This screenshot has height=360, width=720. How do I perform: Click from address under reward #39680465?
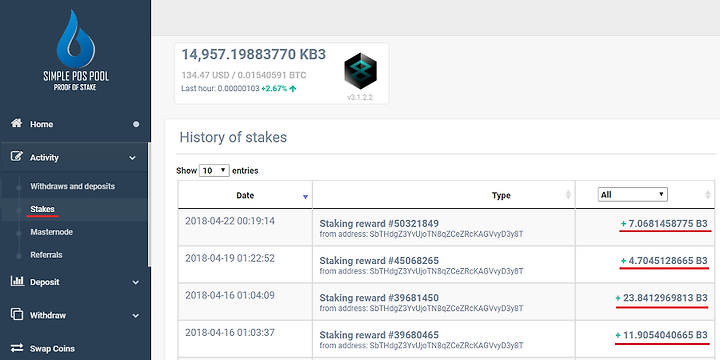[x=421, y=345]
